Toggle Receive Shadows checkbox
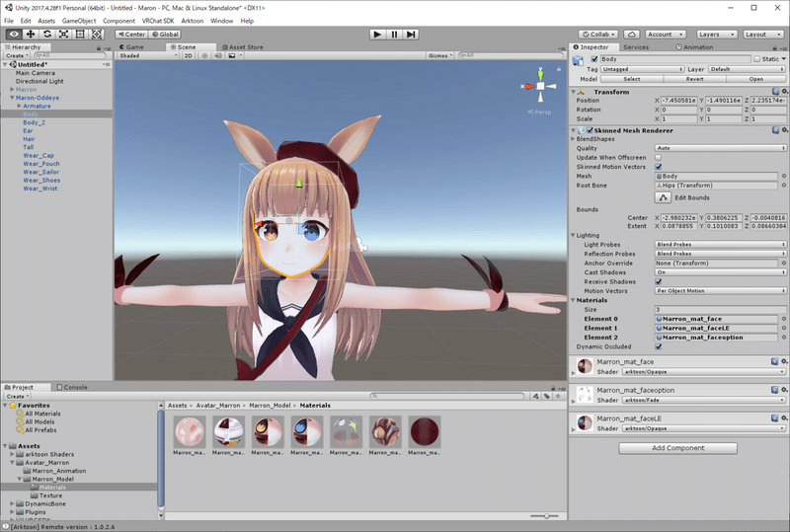Image resolution: width=790 pixels, height=532 pixels. click(x=658, y=281)
